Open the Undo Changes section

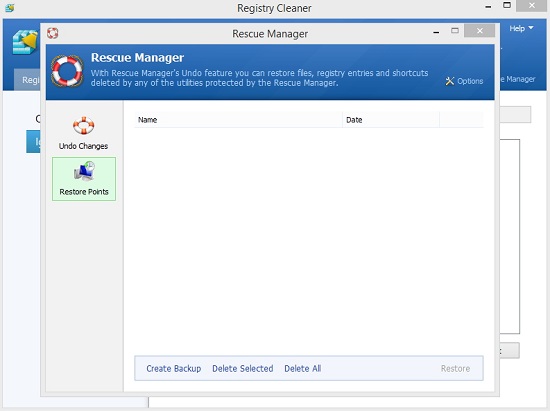click(x=83, y=133)
